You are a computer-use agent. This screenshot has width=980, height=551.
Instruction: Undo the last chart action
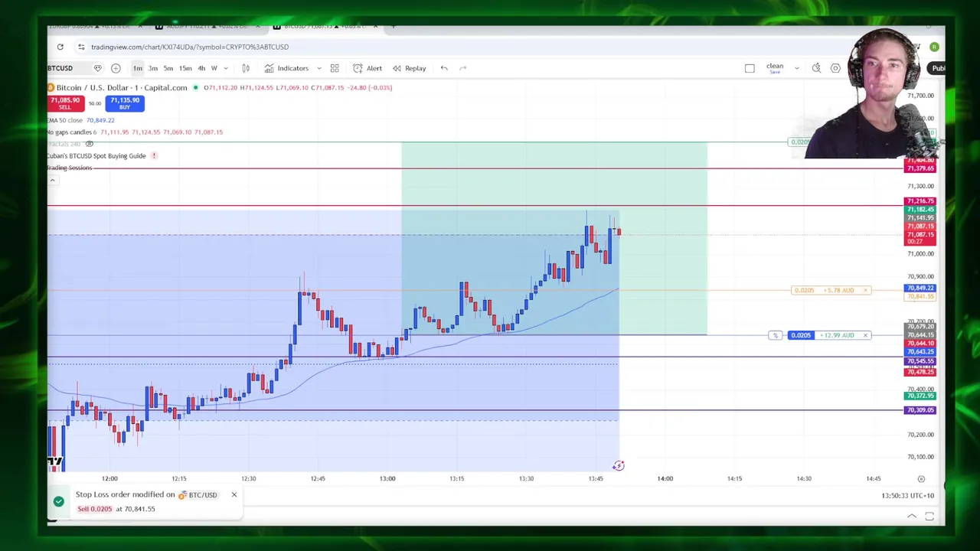tap(444, 68)
